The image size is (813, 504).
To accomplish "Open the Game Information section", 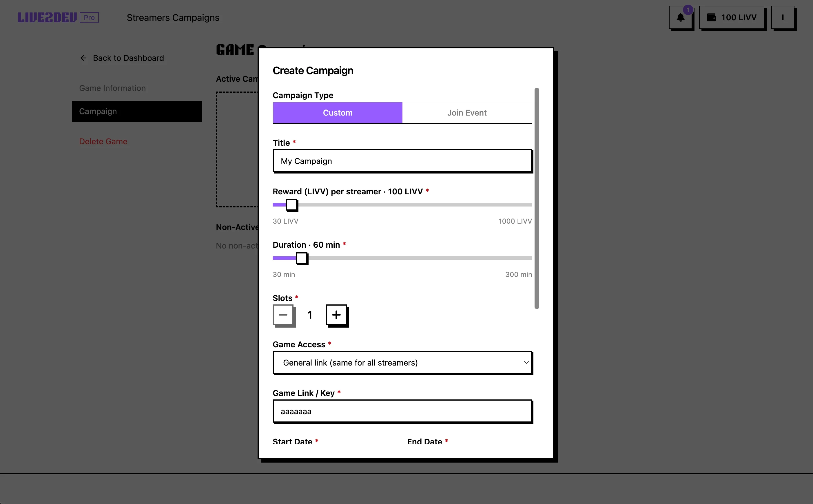I will (x=112, y=88).
